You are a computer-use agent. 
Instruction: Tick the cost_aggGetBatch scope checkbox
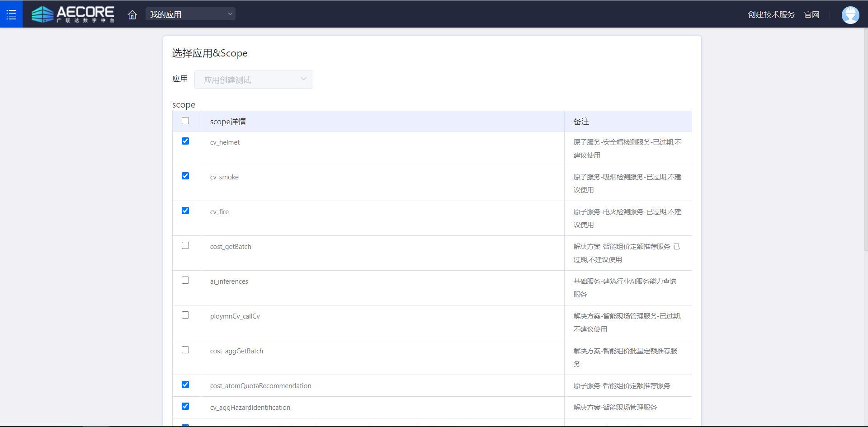click(185, 350)
